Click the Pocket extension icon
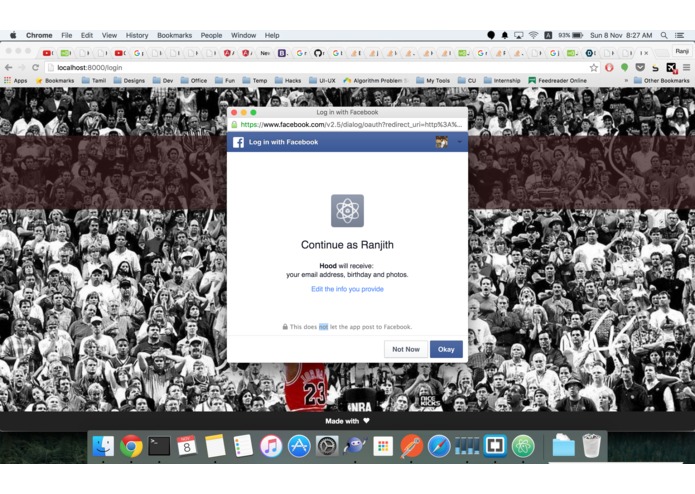 [640, 67]
